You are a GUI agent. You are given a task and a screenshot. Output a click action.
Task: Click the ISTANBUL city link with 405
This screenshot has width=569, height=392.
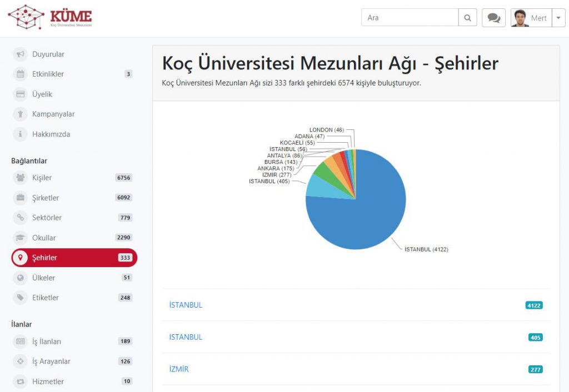pos(186,337)
